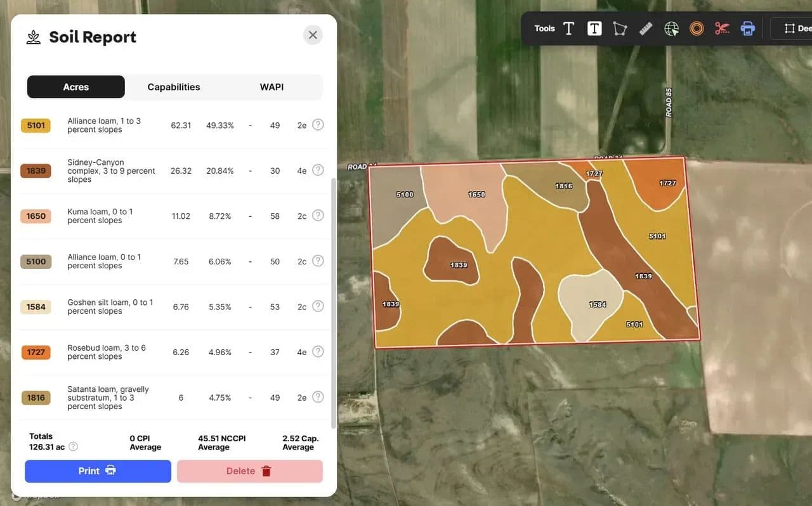Image resolution: width=812 pixels, height=506 pixels.
Task: Select the polygon drawing tool
Action: [620, 29]
